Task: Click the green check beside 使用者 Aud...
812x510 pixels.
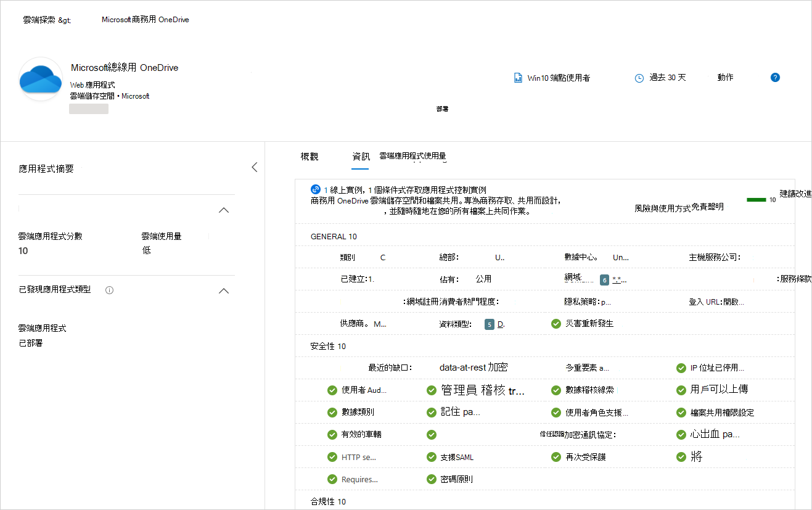Action: [332, 390]
